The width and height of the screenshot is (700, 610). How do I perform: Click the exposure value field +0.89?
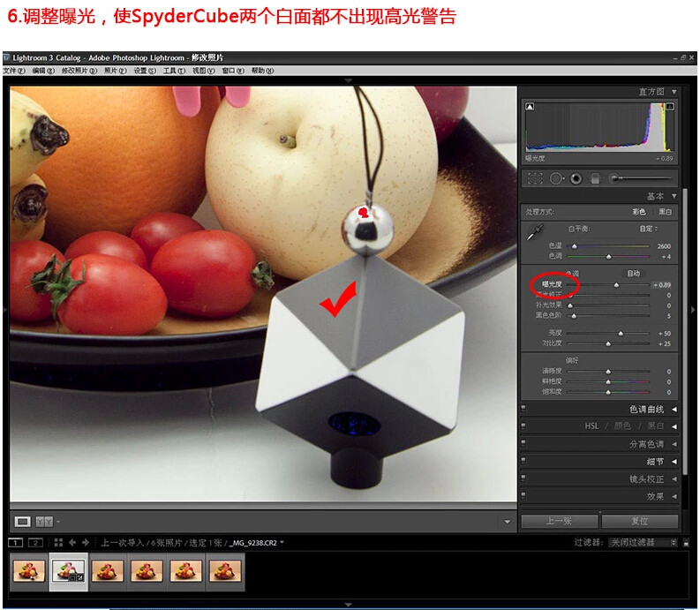(x=662, y=285)
